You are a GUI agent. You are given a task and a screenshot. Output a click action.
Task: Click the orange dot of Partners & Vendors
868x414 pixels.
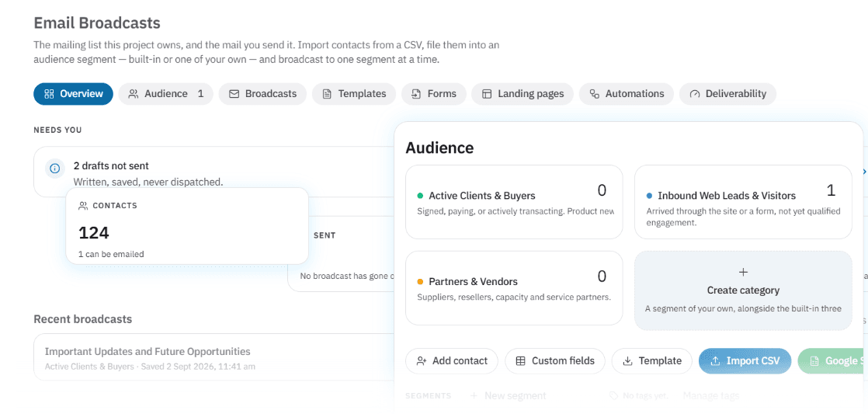pyautogui.click(x=420, y=282)
